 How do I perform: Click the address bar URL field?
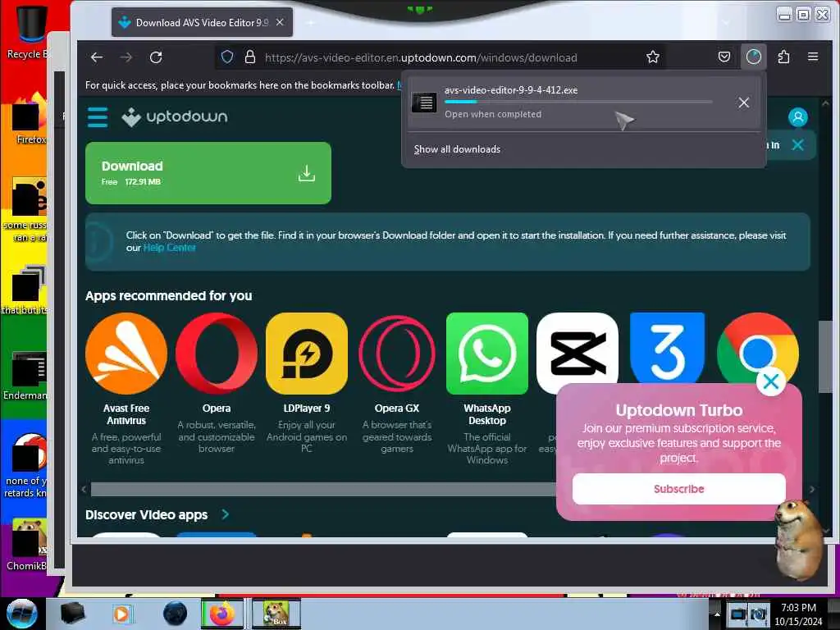coord(421,57)
